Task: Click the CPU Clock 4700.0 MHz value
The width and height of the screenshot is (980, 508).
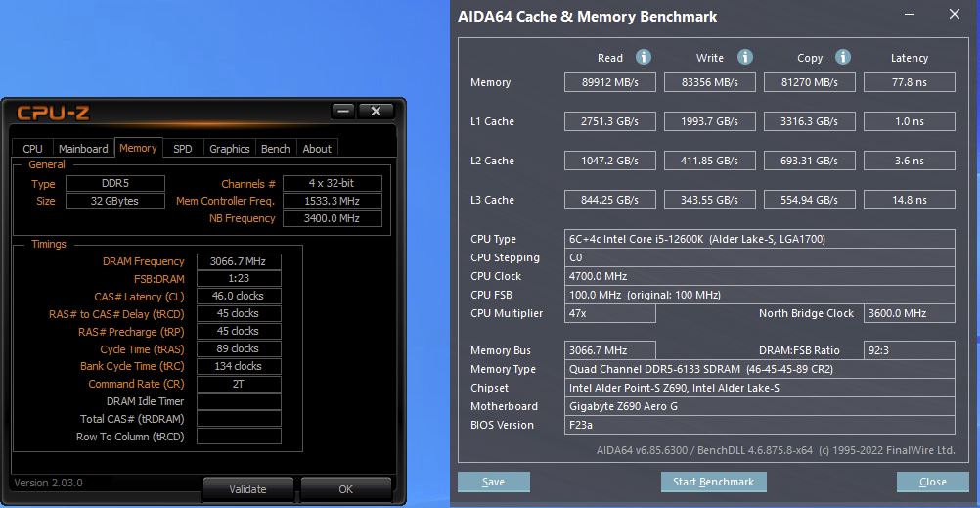Action: (x=759, y=276)
